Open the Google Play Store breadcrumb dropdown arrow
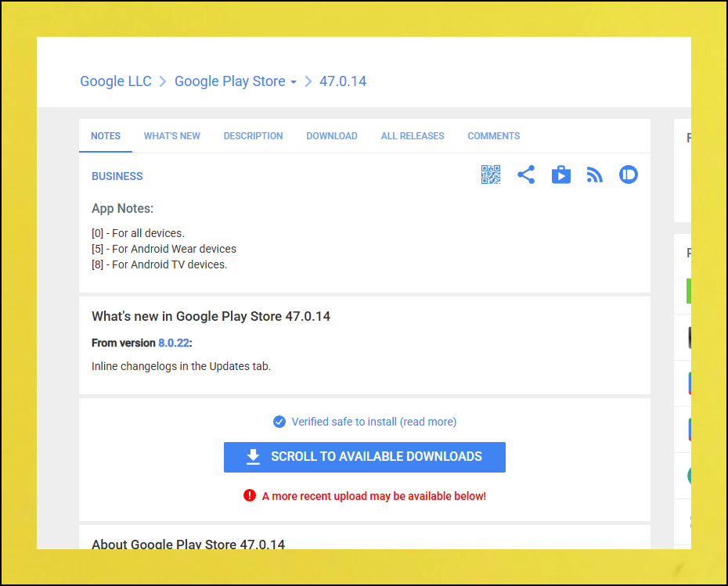728x586 pixels. [294, 82]
